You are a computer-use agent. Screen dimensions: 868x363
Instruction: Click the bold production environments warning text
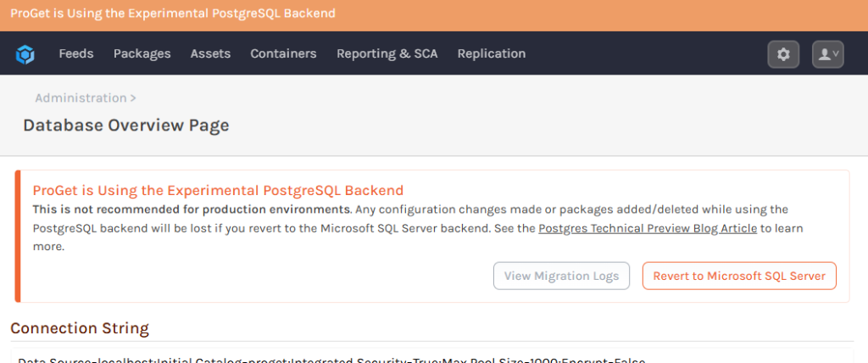coord(191,209)
